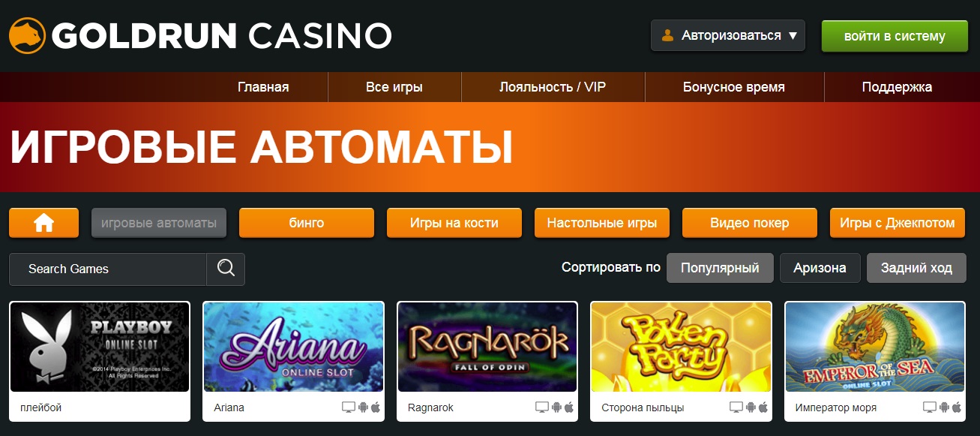Screen dimensions: 980x436
Task: Click the search magnifier icon
Action: pyautogui.click(x=226, y=269)
